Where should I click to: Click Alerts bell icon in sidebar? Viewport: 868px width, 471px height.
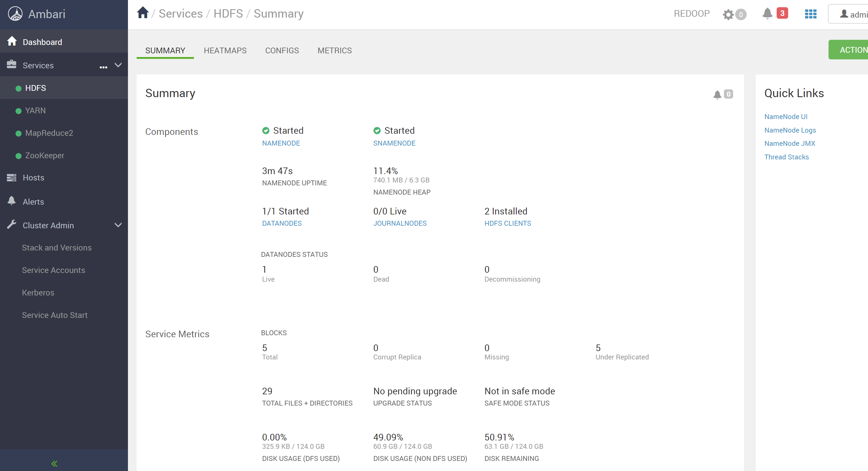point(12,201)
